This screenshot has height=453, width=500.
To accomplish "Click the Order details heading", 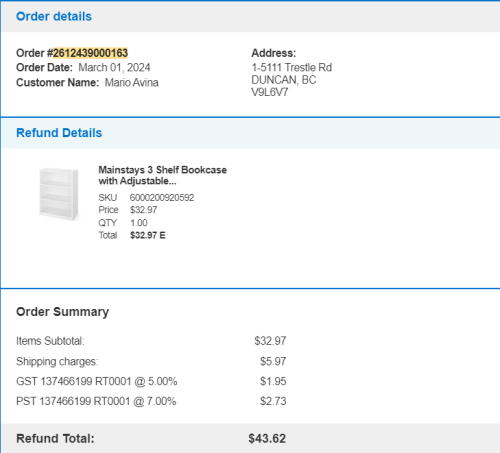I will 54,16.
